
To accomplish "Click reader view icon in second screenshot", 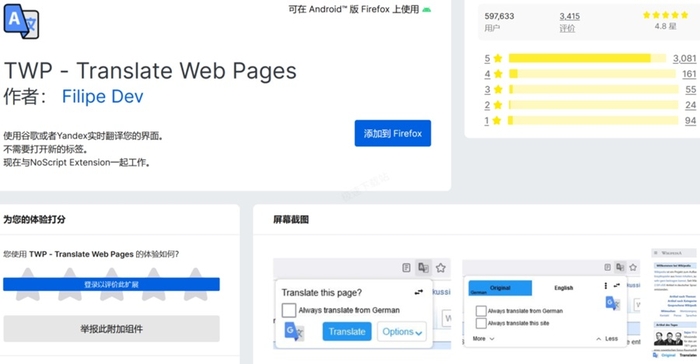I will (x=608, y=267).
